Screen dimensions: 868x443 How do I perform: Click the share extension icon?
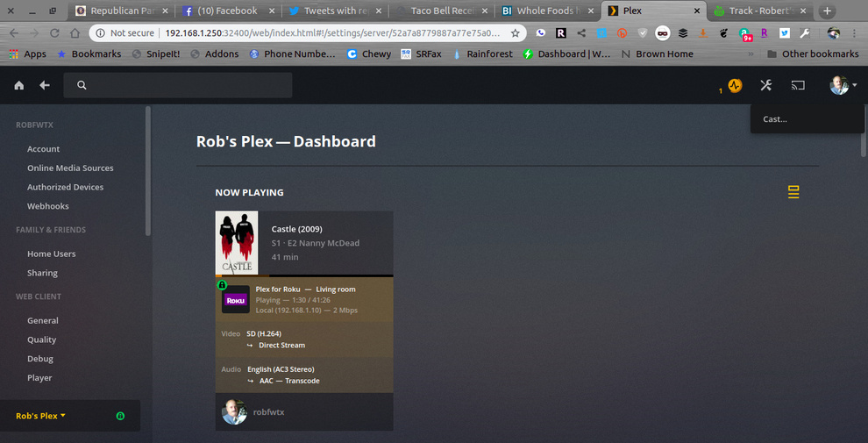tap(581, 33)
